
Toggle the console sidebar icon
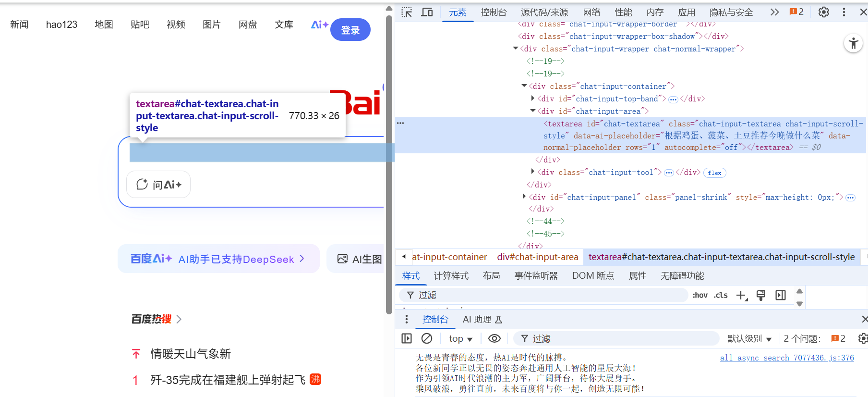tap(407, 338)
